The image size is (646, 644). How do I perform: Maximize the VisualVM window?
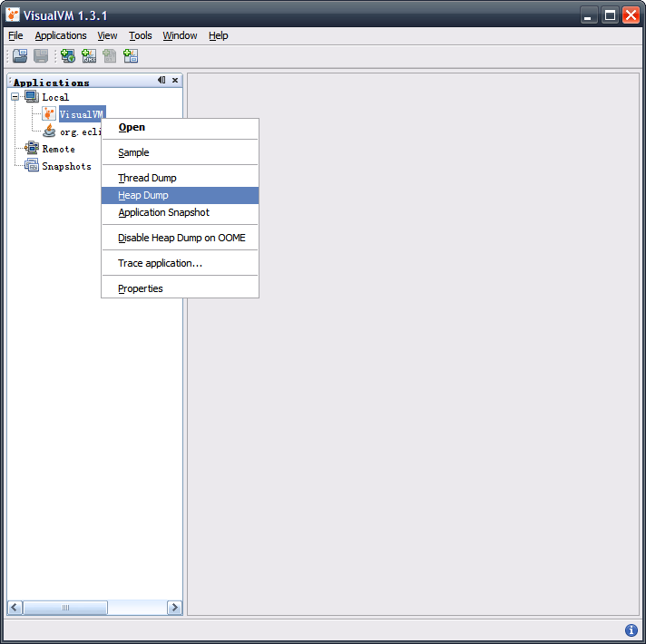(610, 15)
